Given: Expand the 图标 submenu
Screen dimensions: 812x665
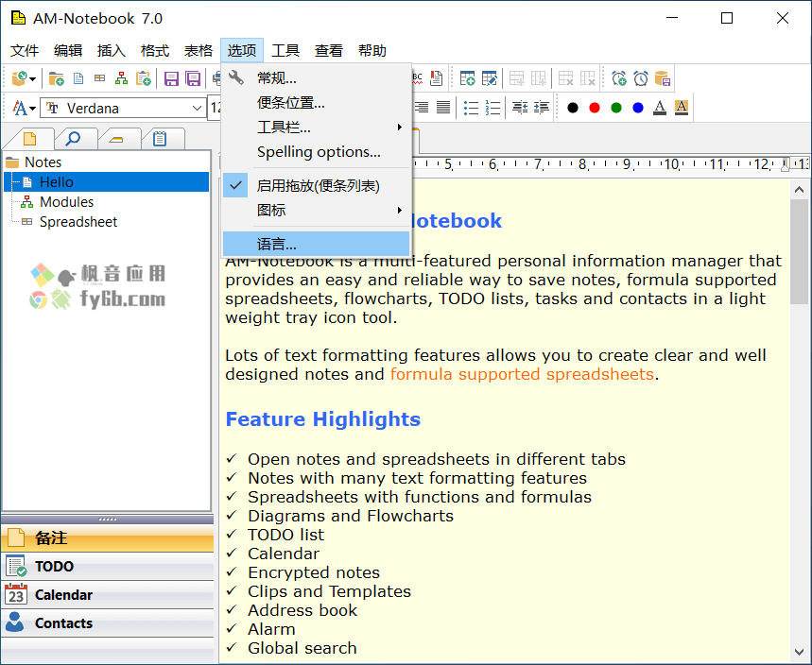Looking at the screenshot, I should coord(317,211).
